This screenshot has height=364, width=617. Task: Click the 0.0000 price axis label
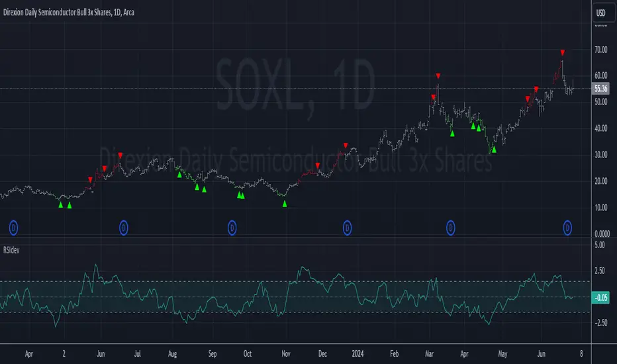(x=602, y=234)
